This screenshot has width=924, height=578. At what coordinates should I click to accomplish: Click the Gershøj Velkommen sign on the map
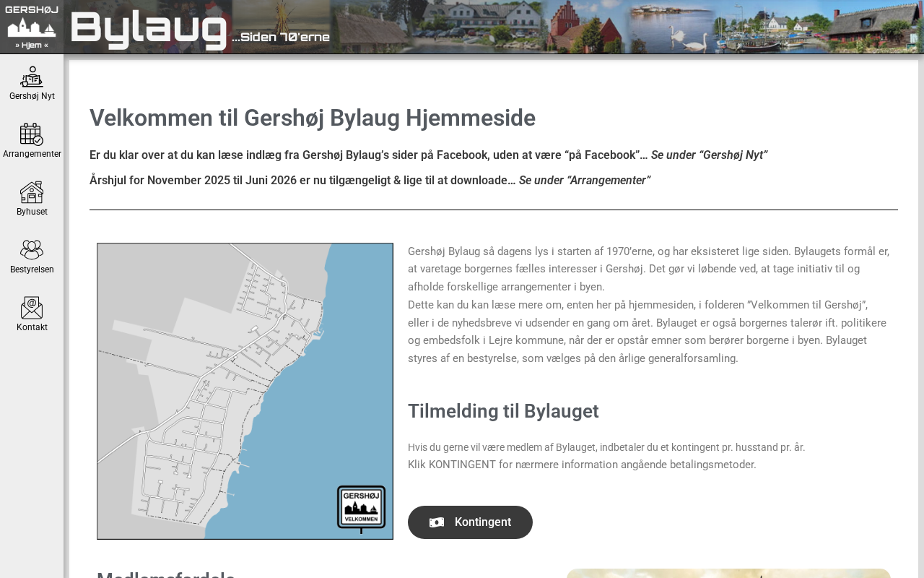click(361, 509)
